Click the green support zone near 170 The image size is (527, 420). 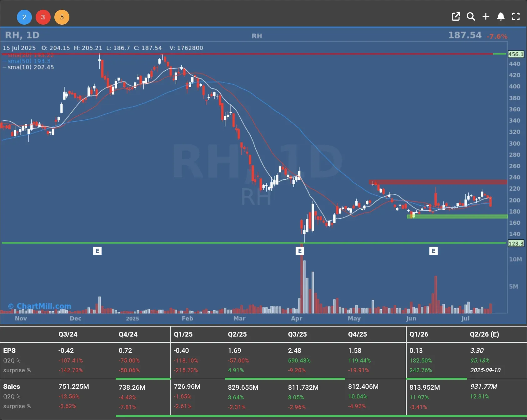pyautogui.click(x=457, y=216)
